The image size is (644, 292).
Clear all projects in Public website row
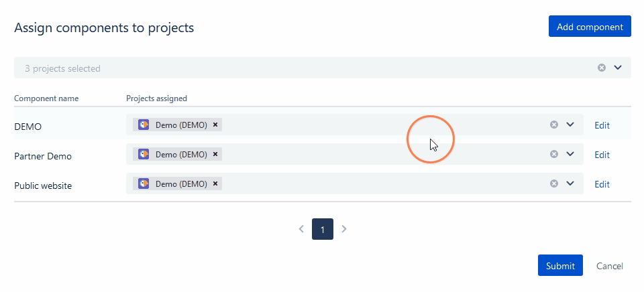554,184
